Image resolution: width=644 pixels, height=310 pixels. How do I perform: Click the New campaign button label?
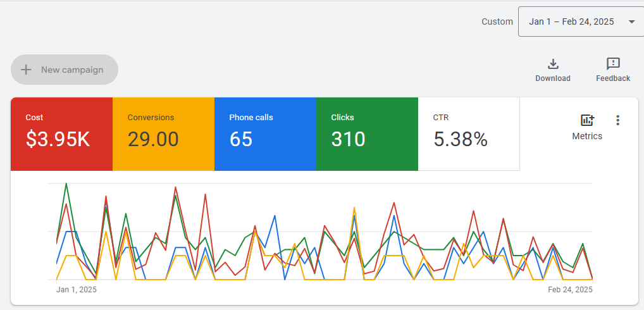point(72,70)
